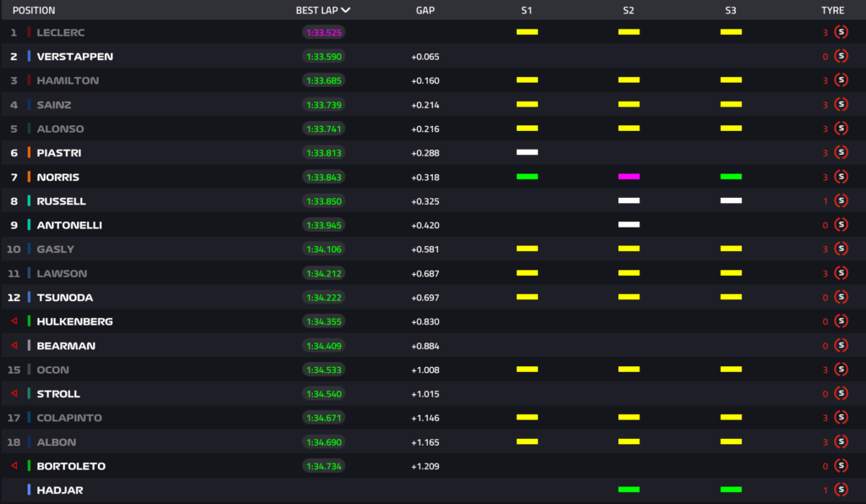Click the red triangle icon beside Bortoleto
866x504 pixels.
click(14, 466)
